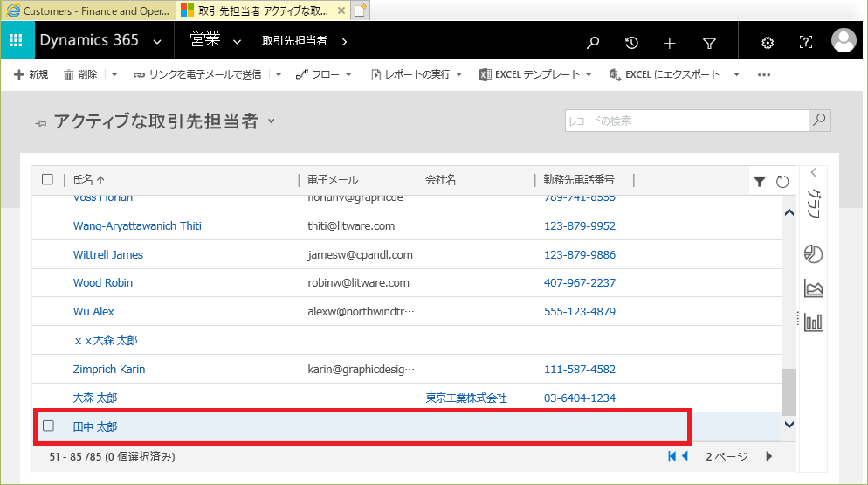This screenshot has width=868, height=485.
Task: Open the 削除 dropdown arrow
Action: [x=114, y=74]
